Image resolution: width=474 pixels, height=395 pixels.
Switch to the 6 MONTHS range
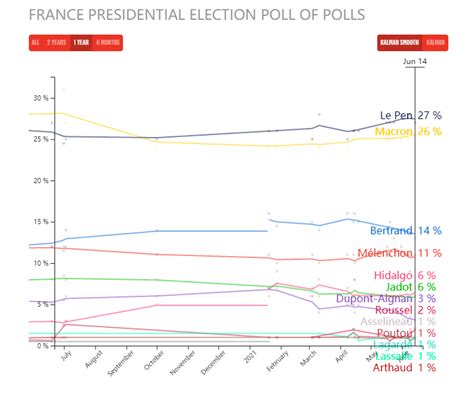click(x=108, y=43)
